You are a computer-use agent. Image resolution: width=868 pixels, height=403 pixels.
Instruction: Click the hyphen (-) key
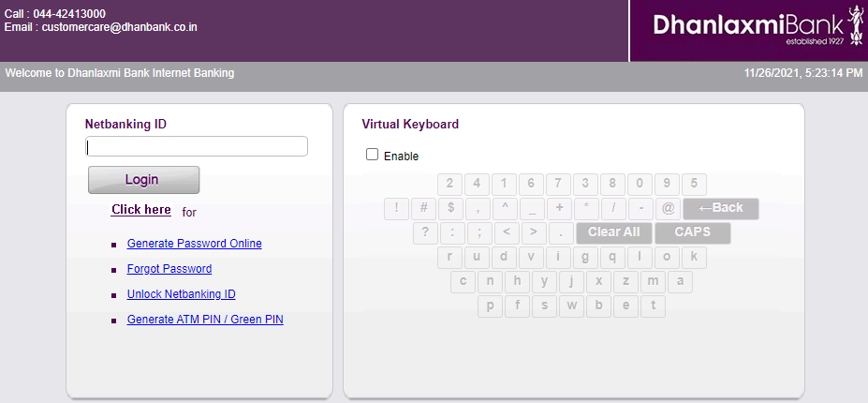640,209
